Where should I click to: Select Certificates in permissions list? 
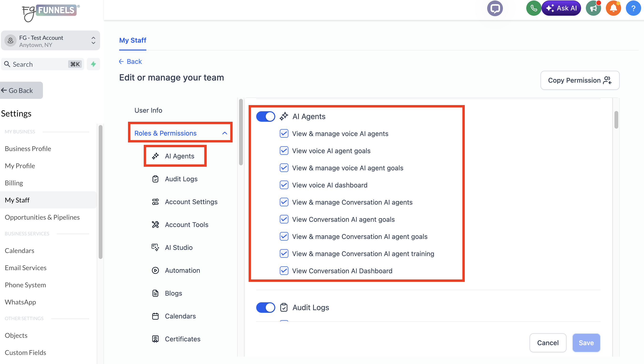click(x=183, y=339)
